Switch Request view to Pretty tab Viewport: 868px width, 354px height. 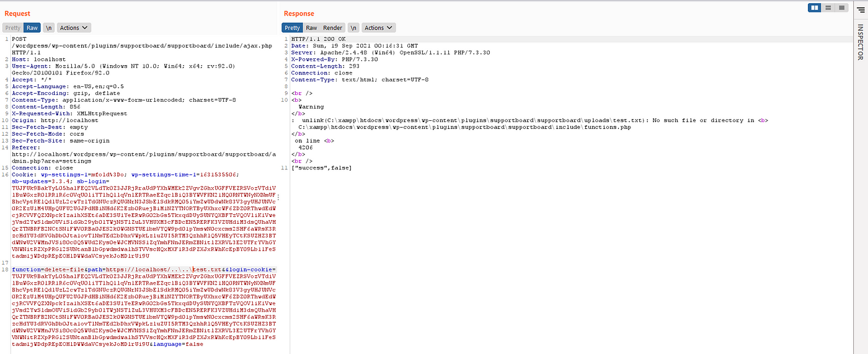[x=12, y=28]
